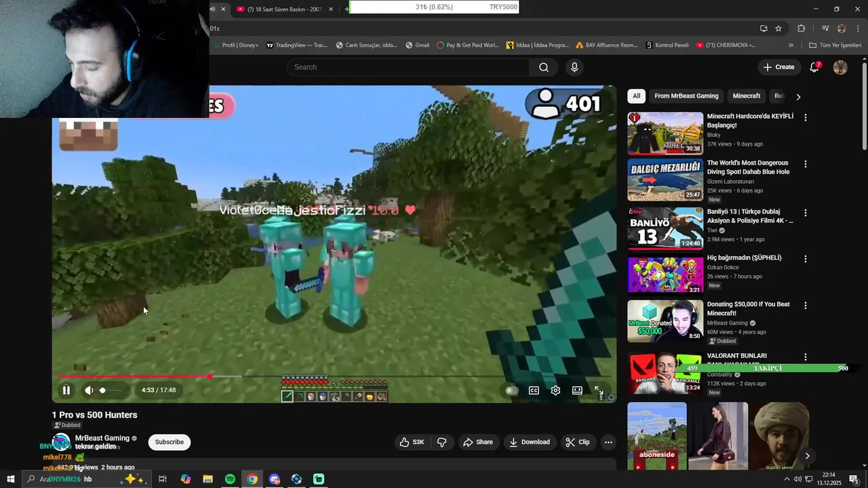The width and height of the screenshot is (868, 488).
Task: Open Minecraft Hardcore'da KEYİFLİ Başlangıç thumbnail
Action: (x=665, y=134)
